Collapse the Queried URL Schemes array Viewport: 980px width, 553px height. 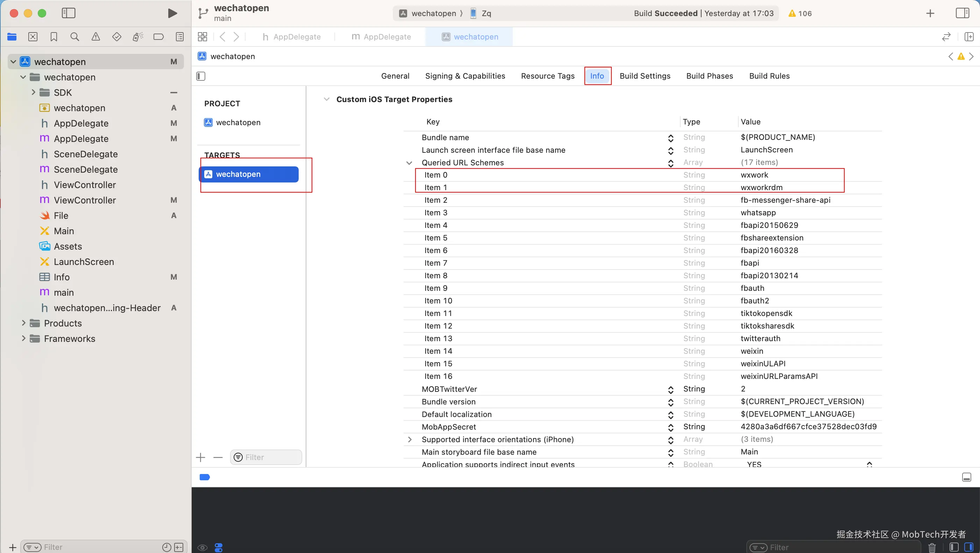[409, 163]
